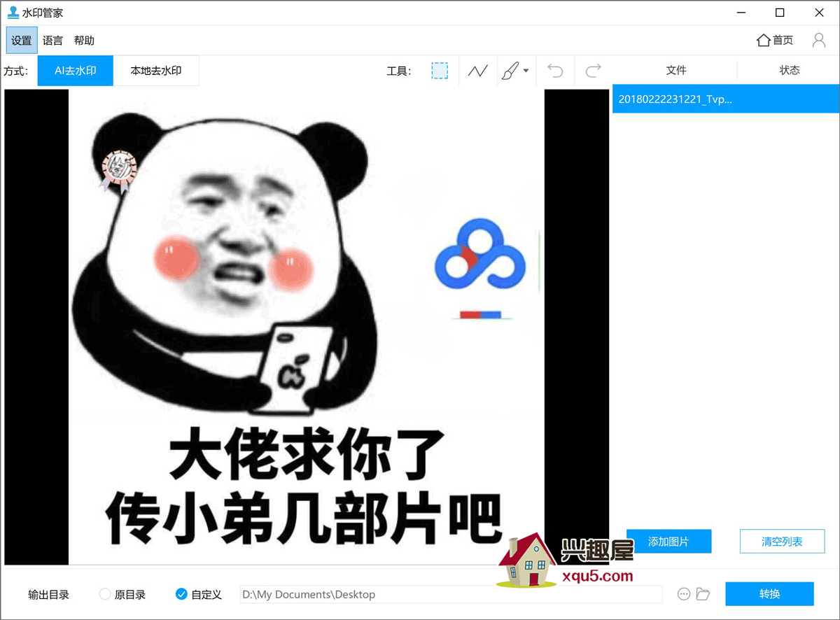Maximize the 水印管家 window
This screenshot has height=620, width=840.
pyautogui.click(x=780, y=13)
